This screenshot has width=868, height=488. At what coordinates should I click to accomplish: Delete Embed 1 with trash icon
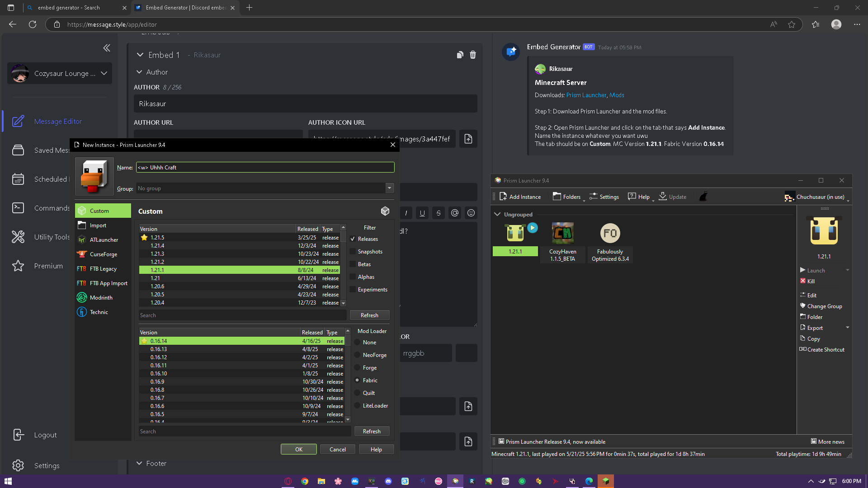click(473, 55)
